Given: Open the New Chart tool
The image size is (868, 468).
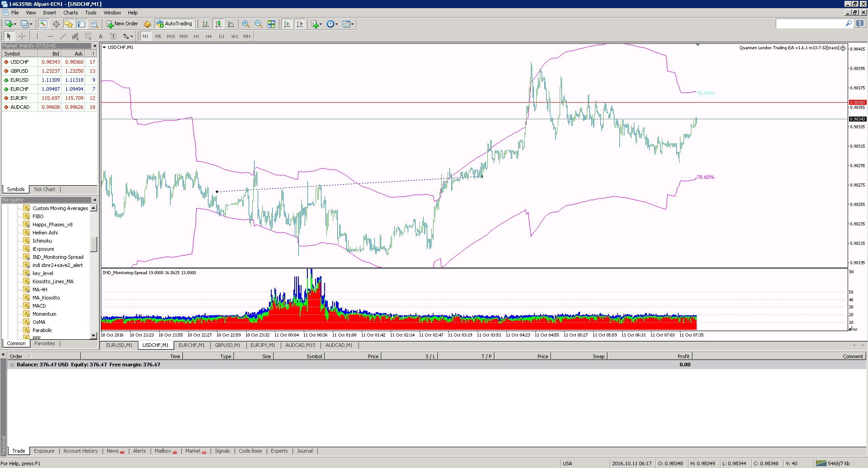Looking at the screenshot, I should pyautogui.click(x=8, y=24).
